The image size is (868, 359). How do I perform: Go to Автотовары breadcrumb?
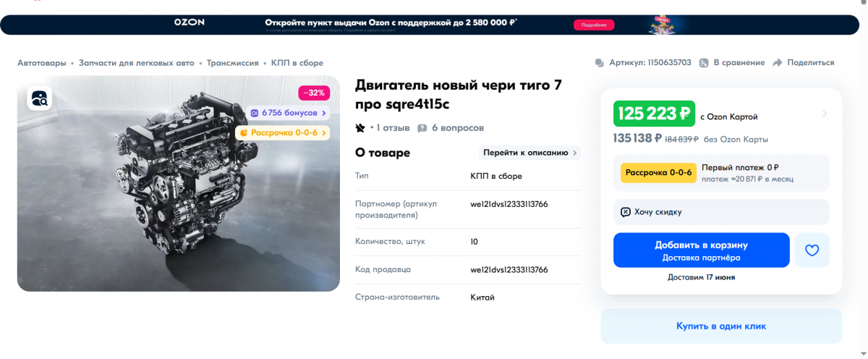(42, 63)
